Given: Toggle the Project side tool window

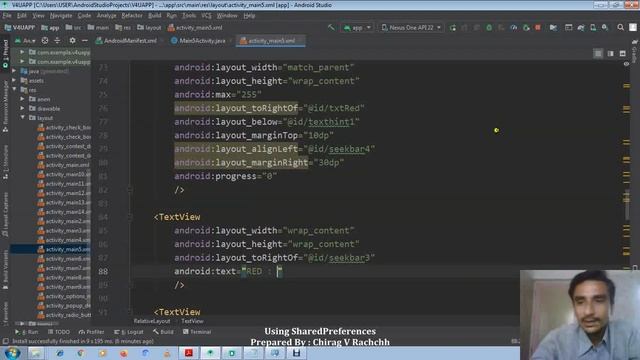Looking at the screenshot, I should (5, 53).
